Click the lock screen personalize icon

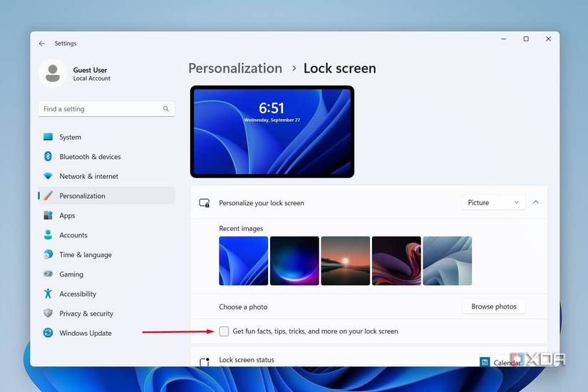(x=205, y=203)
